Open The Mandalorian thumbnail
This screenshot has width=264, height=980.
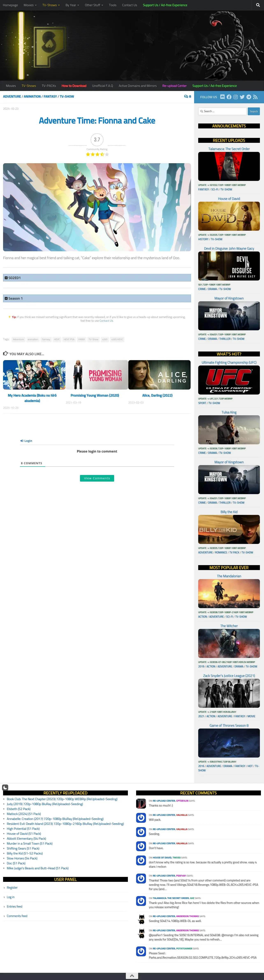tap(229, 594)
